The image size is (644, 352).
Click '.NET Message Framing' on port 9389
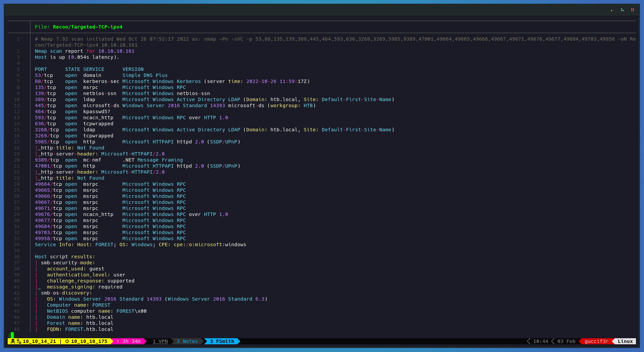[x=153, y=160]
